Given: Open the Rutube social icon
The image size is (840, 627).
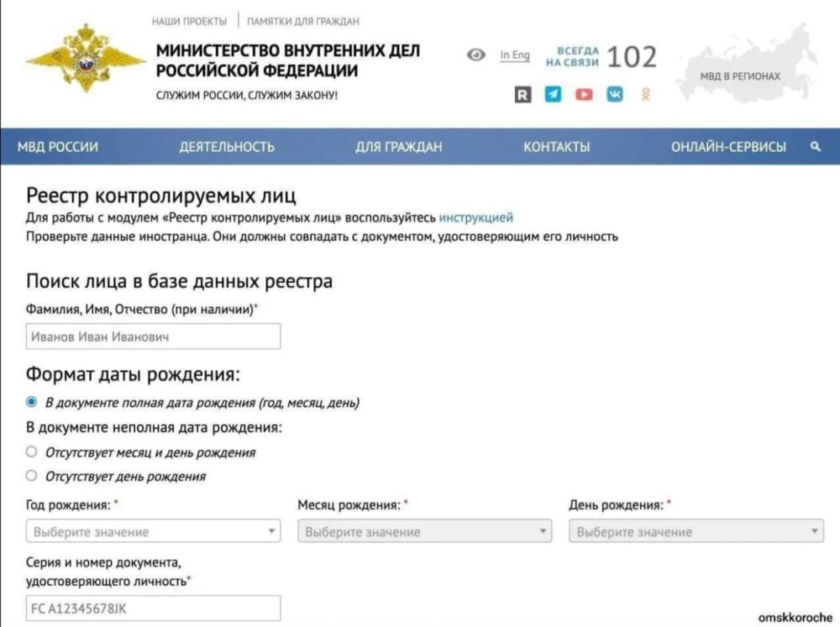Looking at the screenshot, I should (522, 95).
